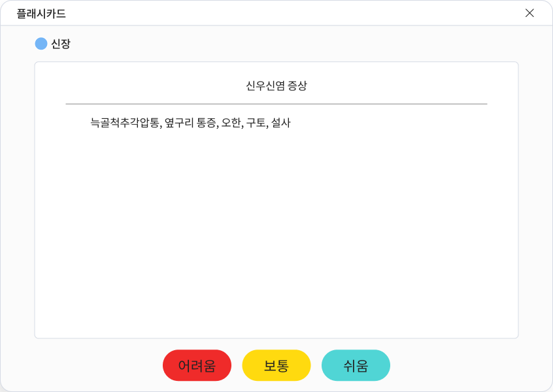The width and height of the screenshot is (553, 392).
Task: Click 오한 in the flashcard symptom text
Action: coord(233,123)
